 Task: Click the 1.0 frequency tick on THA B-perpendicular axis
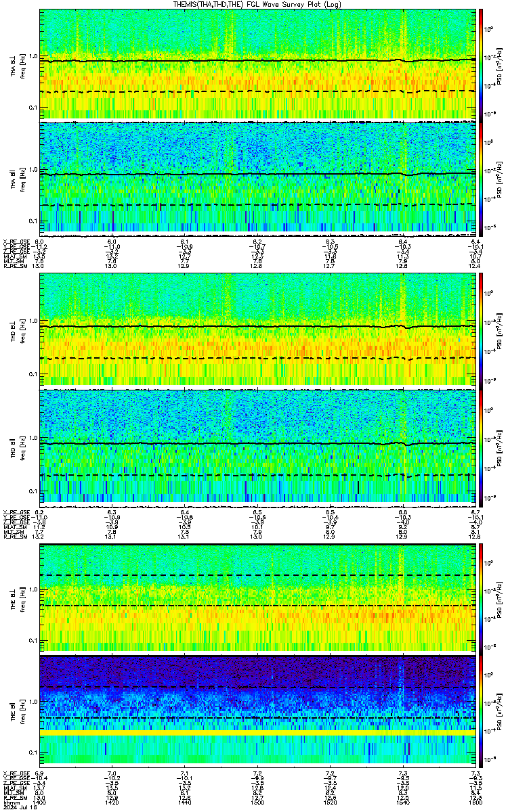click(33, 56)
